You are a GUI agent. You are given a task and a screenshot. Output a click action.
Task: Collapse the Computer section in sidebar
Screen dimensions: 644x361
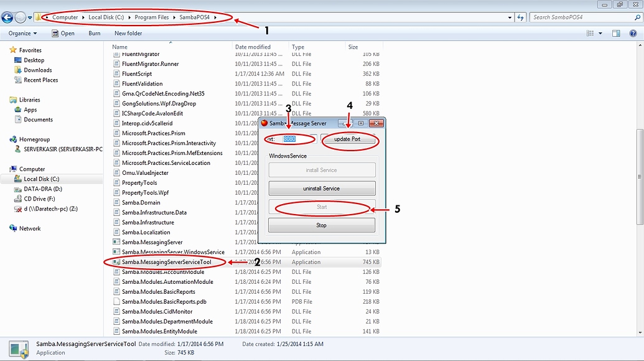point(6,169)
